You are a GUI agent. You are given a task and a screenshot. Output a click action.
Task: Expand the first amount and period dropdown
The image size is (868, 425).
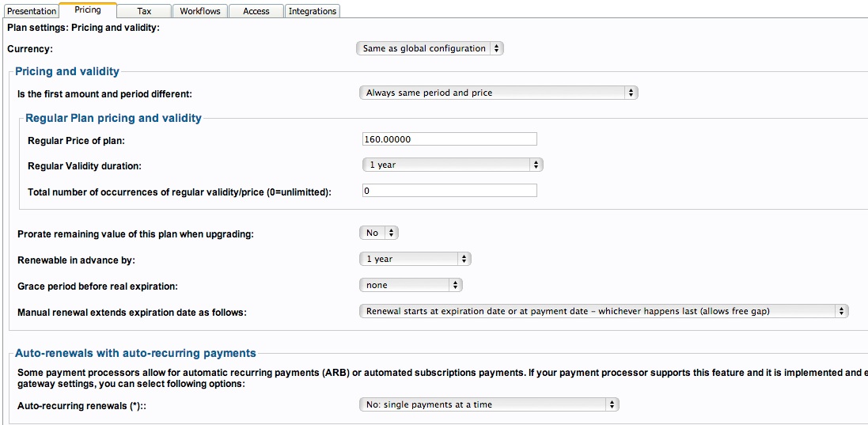tap(498, 93)
